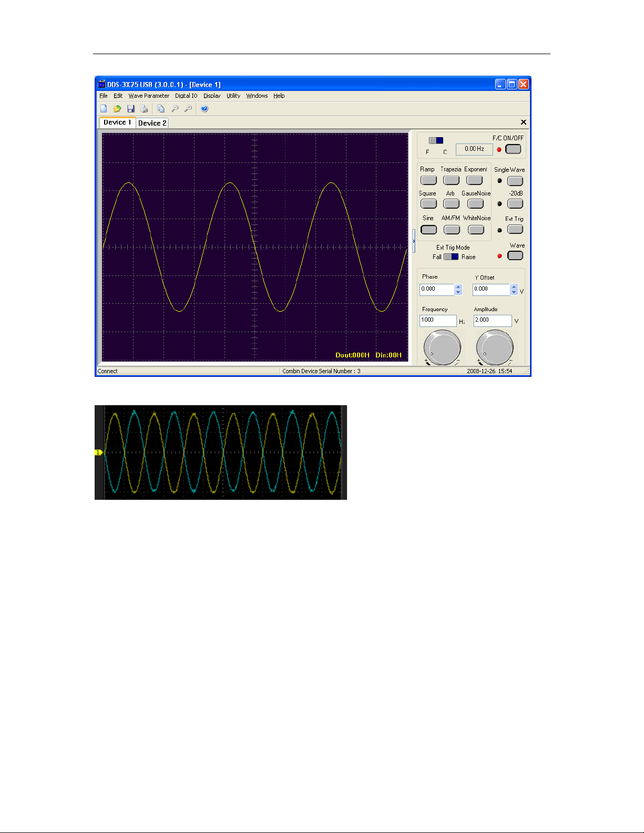Image resolution: width=644 pixels, height=833 pixels.
Task: Click the Copy toolbar icon
Action: [x=161, y=109]
